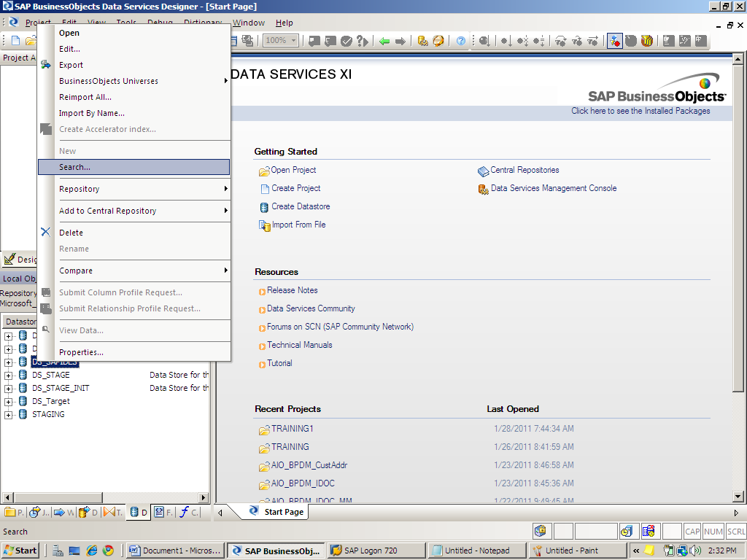Screen dimensions: 747x560
Task: Click the question mark with arrow icon
Action: [363, 42]
